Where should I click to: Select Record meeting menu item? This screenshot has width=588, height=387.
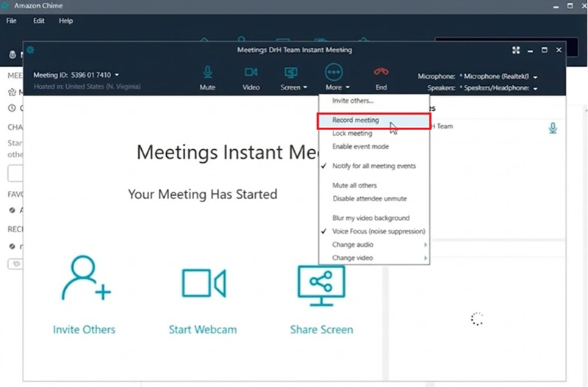374,120
